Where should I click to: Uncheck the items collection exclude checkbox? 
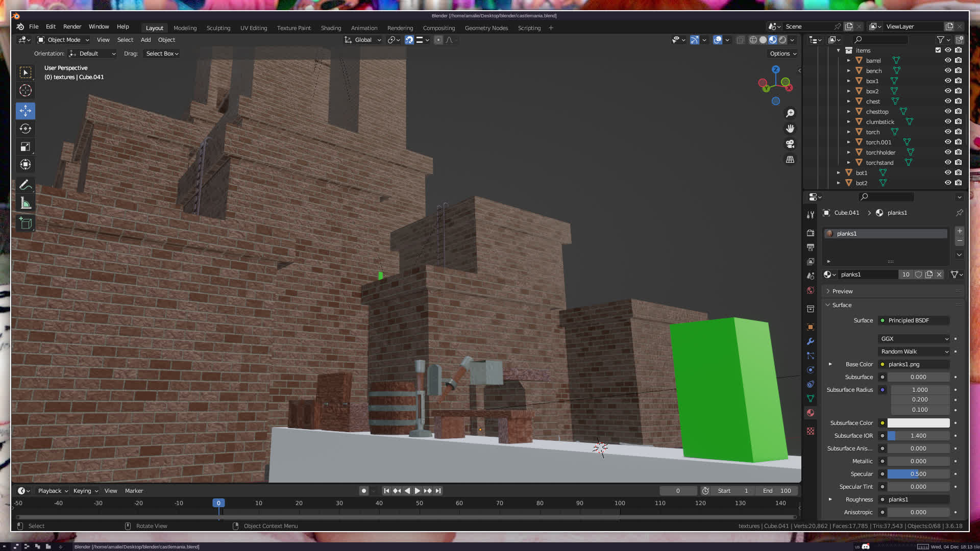coord(938,50)
